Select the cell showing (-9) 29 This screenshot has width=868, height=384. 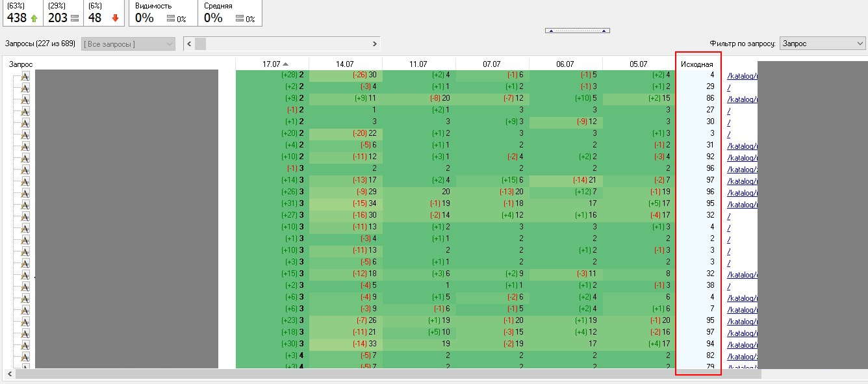coord(346,192)
